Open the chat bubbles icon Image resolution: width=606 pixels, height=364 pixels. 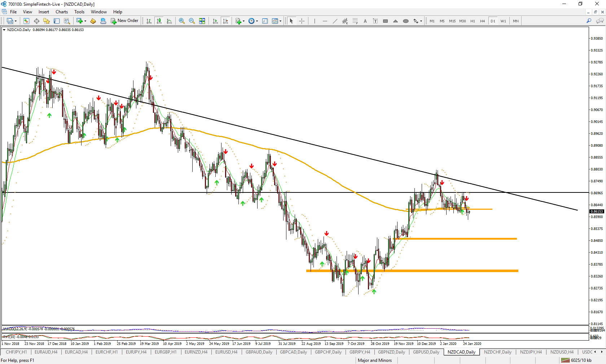tap(600, 21)
